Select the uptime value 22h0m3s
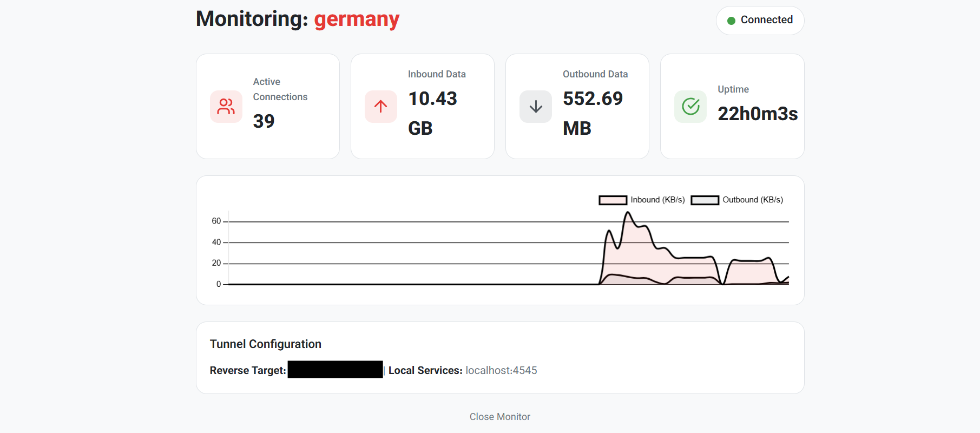Screen dimensions: 980x433 (x=758, y=114)
